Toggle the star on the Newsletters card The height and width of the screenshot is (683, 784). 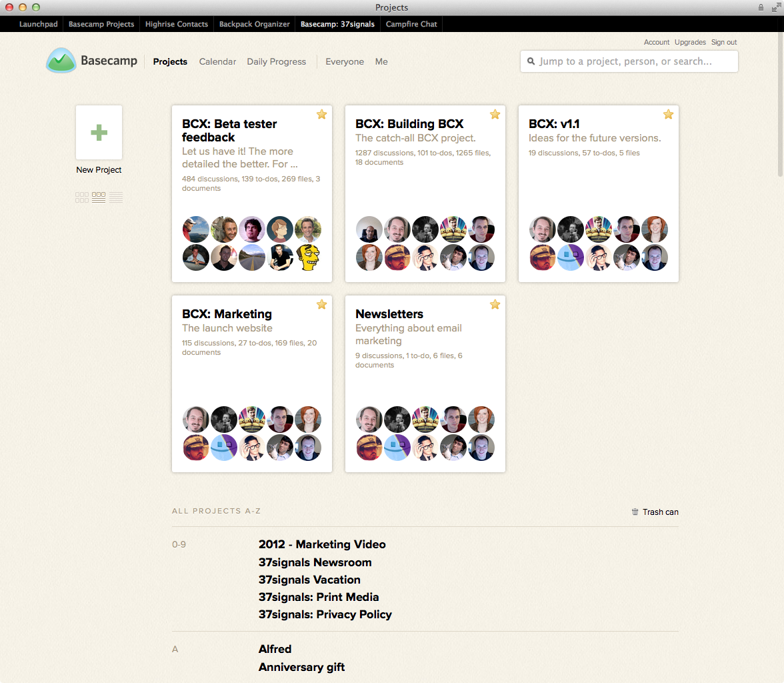pos(495,305)
